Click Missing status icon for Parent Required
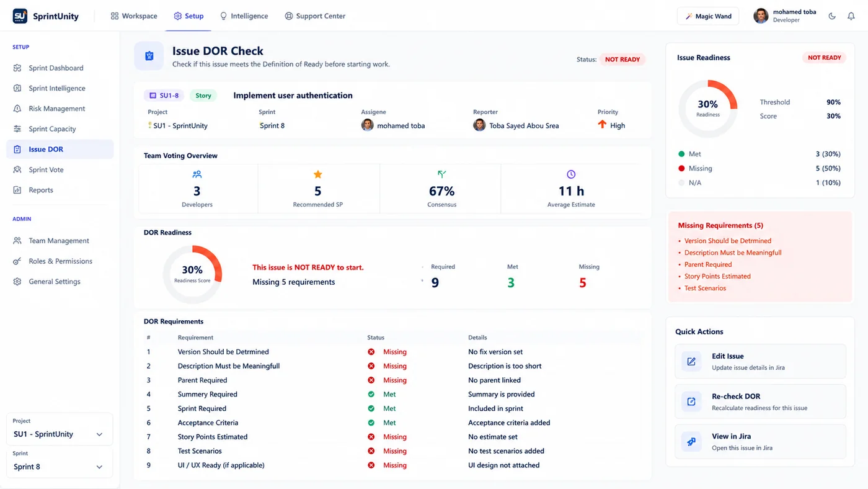The width and height of the screenshot is (868, 489). 371,380
